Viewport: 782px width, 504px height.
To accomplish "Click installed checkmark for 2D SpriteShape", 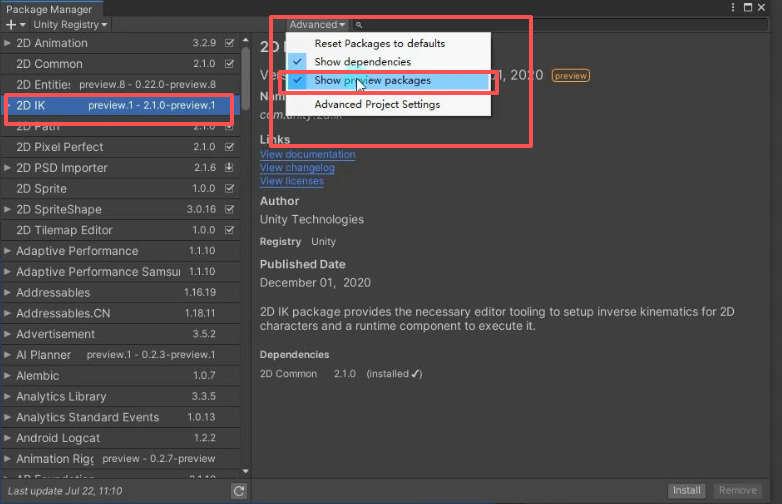I will tap(229, 209).
